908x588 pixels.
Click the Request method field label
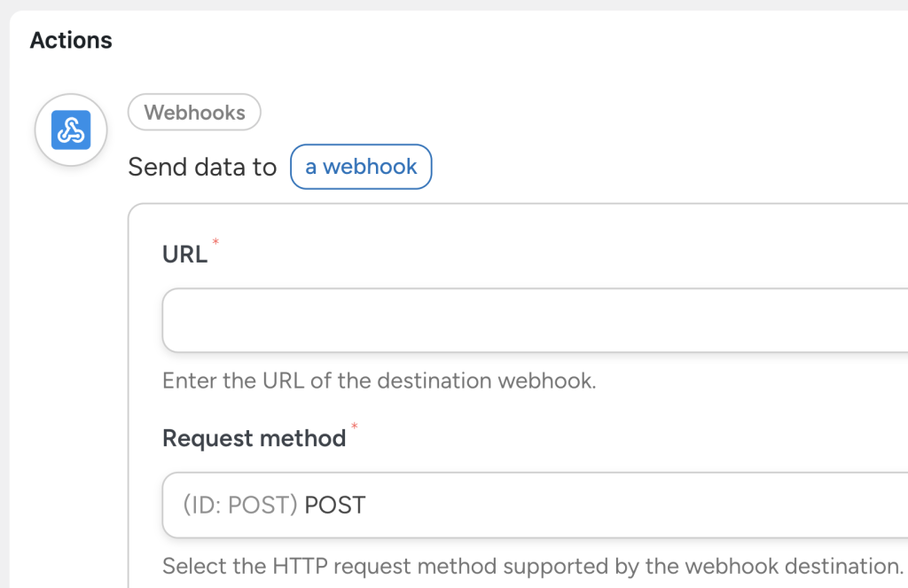(254, 437)
